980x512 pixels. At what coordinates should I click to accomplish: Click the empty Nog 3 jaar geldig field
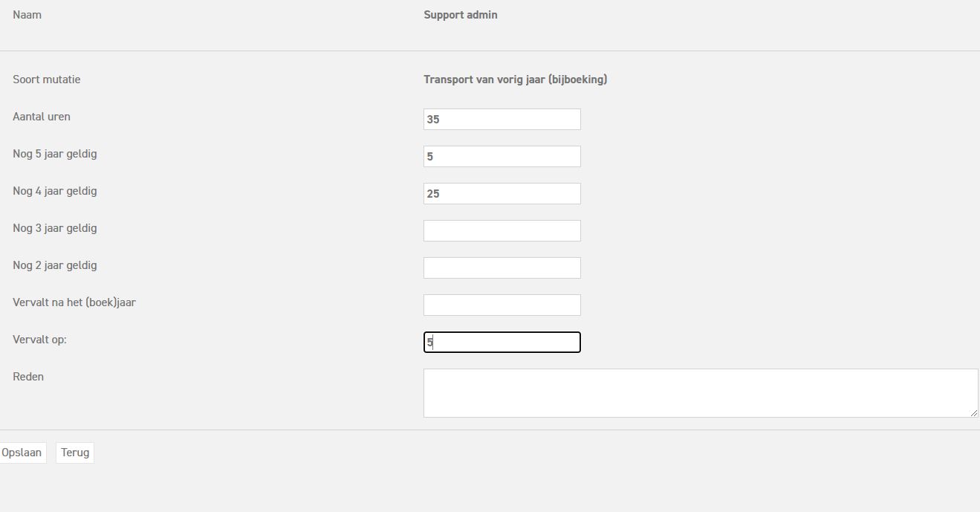(x=502, y=230)
